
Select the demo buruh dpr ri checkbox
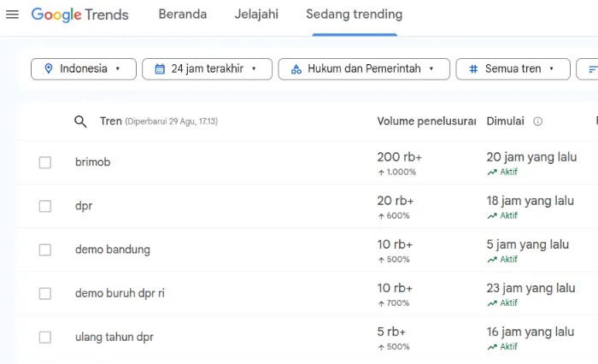(x=45, y=294)
